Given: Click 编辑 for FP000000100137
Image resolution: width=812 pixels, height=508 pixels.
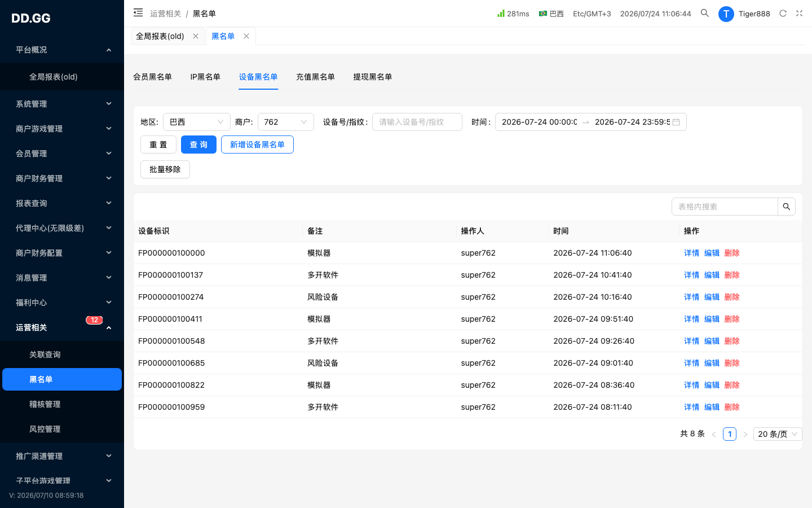Looking at the screenshot, I should 712,275.
